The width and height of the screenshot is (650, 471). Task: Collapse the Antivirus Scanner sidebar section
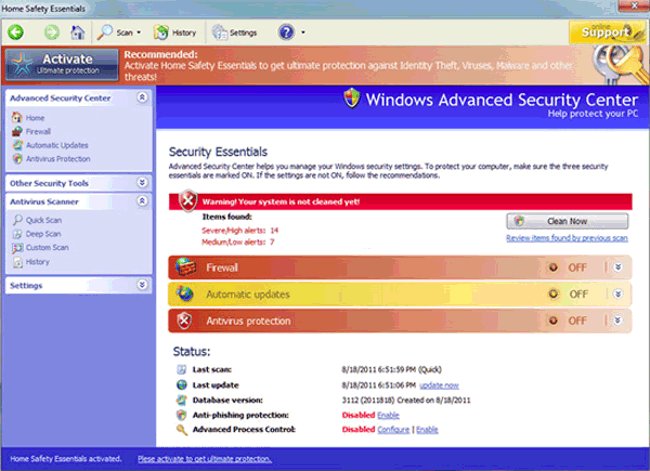(x=142, y=201)
